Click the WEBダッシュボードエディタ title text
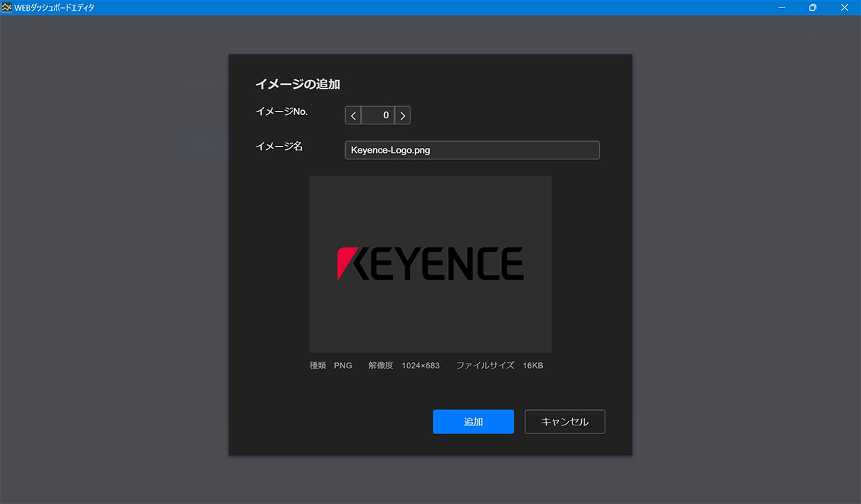 coord(54,7)
